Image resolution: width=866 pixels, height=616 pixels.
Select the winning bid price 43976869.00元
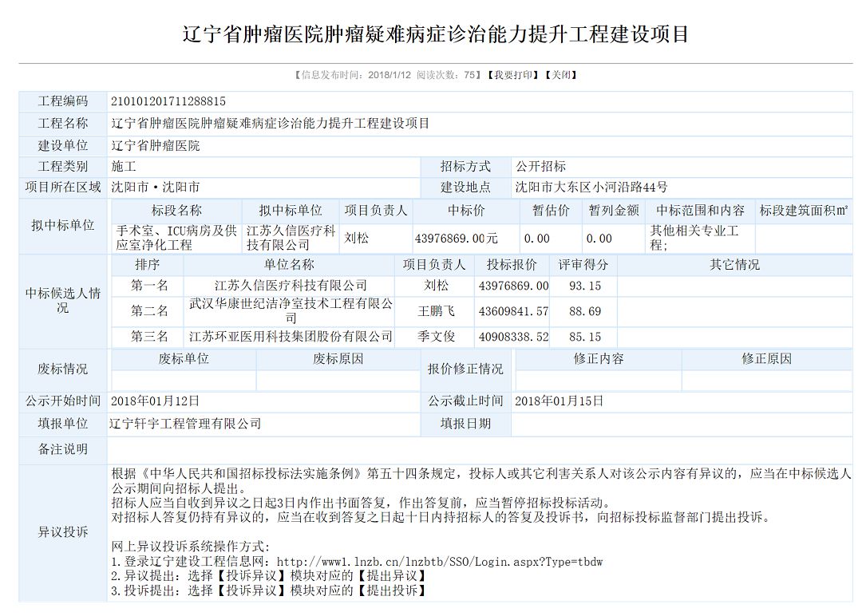pyautogui.click(x=457, y=239)
